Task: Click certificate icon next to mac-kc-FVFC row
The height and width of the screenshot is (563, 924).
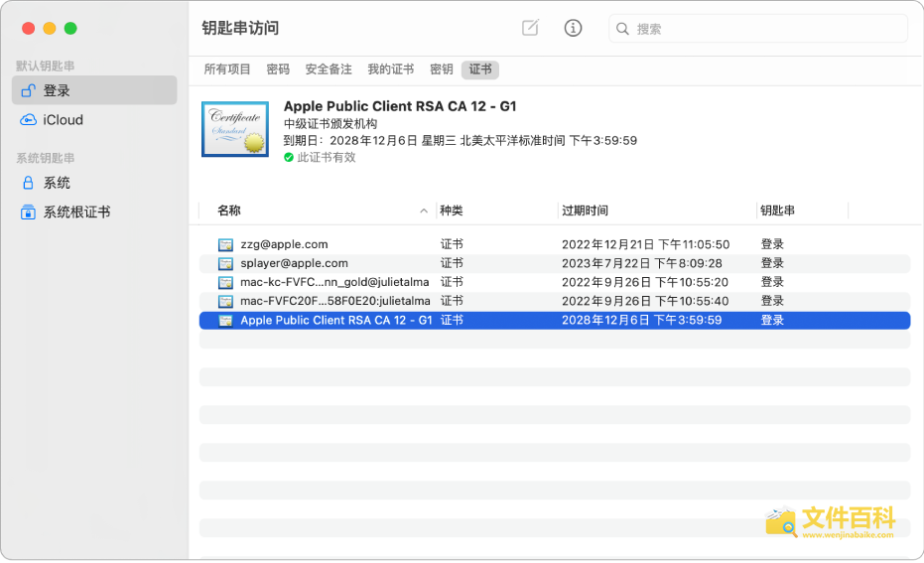Action: (225, 282)
